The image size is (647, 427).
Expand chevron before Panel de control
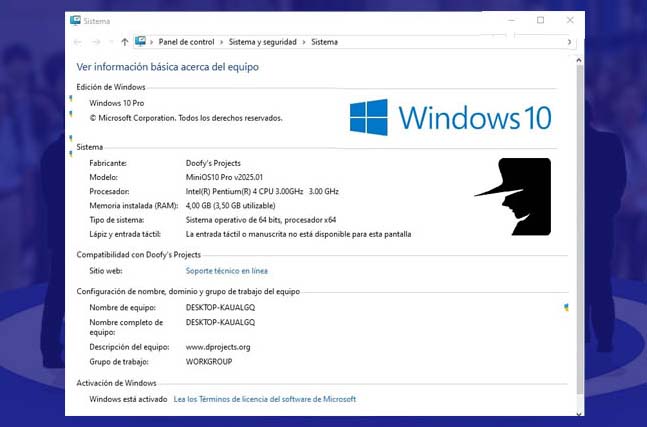pos(152,42)
